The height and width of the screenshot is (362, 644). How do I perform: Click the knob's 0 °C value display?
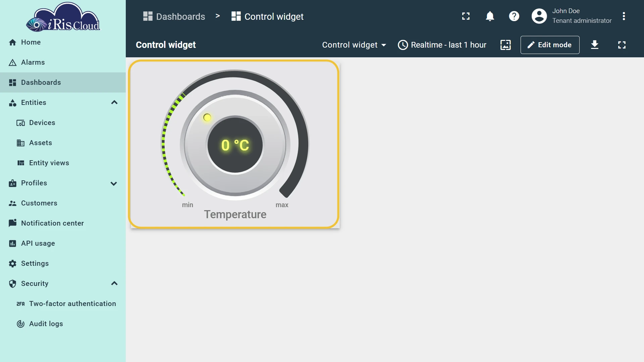(235, 145)
